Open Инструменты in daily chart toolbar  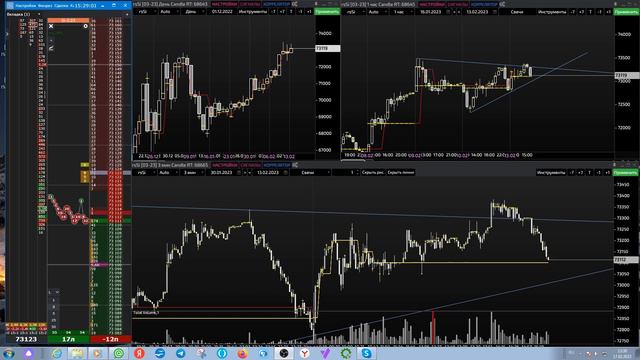[x=253, y=12]
